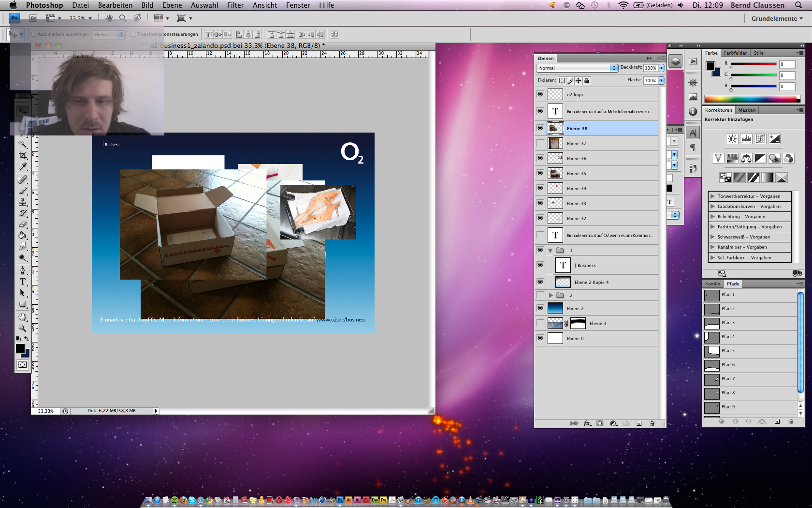Add a Curves adjustment in Korrekturen

click(x=760, y=139)
